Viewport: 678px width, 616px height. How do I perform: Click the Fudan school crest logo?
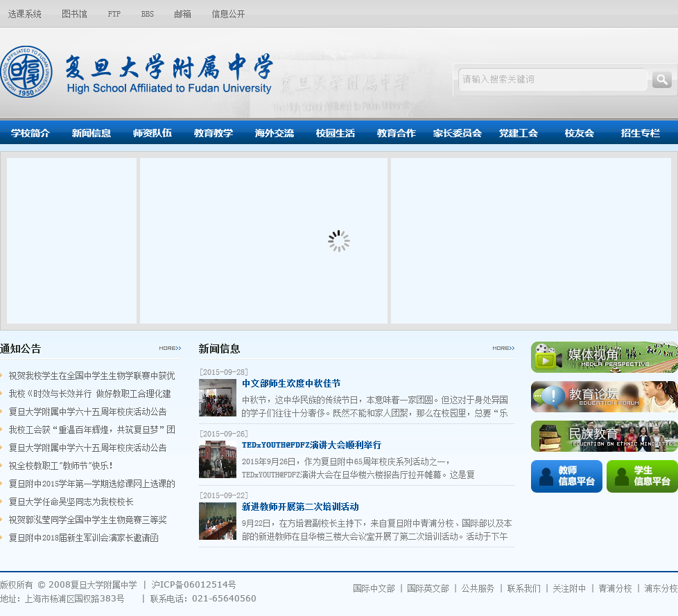tap(26, 72)
